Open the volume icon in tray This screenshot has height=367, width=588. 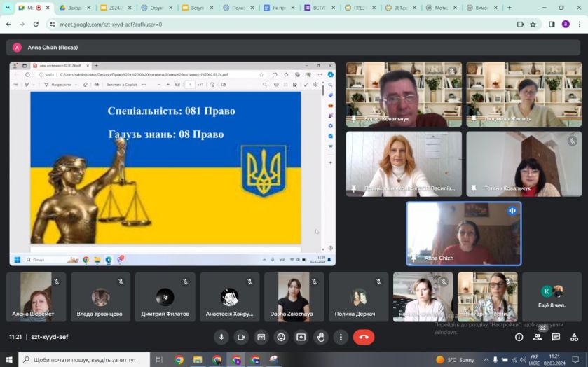523,360
